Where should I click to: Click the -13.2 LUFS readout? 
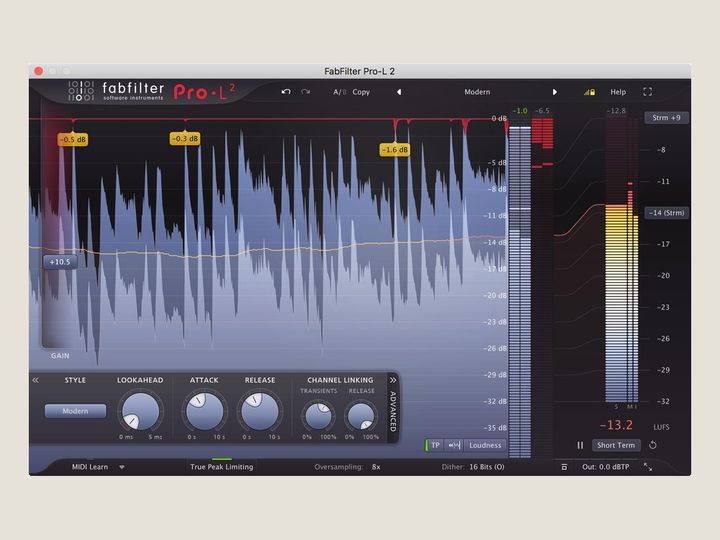pos(616,425)
